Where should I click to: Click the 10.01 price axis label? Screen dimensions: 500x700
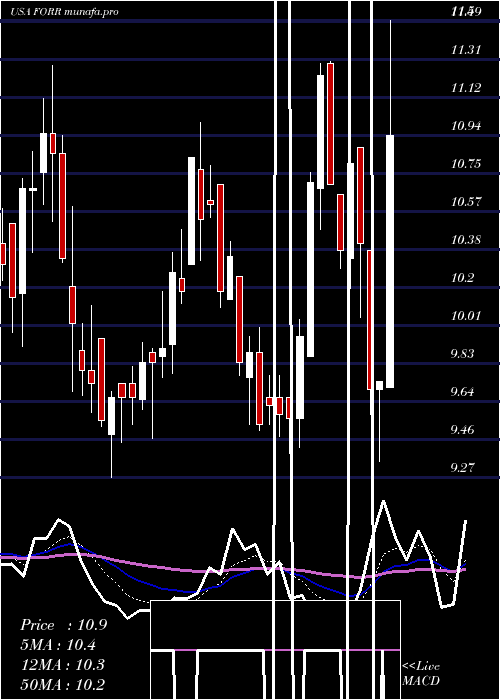466,316
